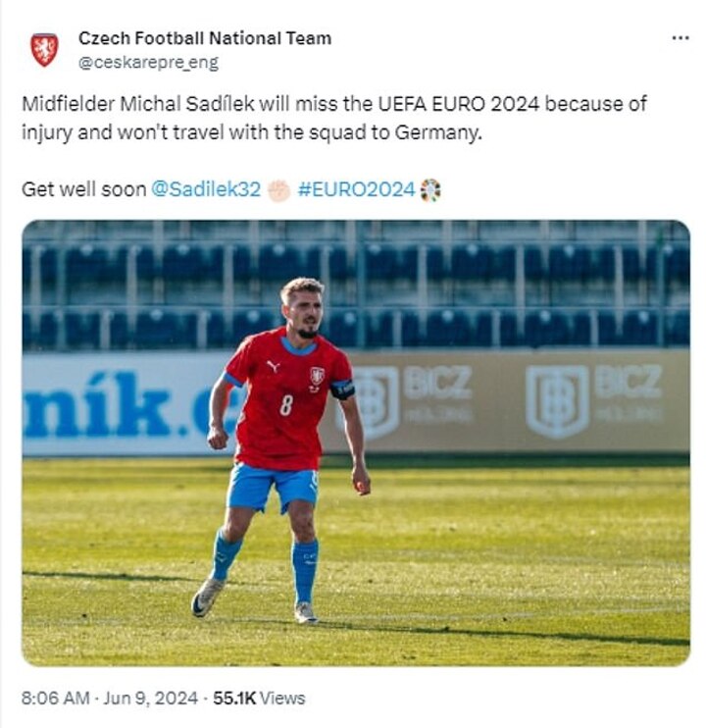Click the @ceskarepre_eng handle
Viewport: 706px width, 728px height.
click(148, 62)
